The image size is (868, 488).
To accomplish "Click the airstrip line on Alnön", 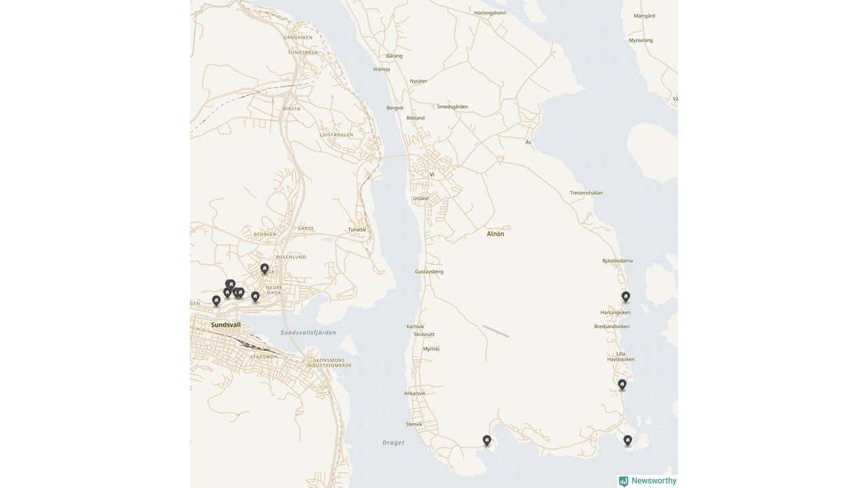I will point(496,331).
